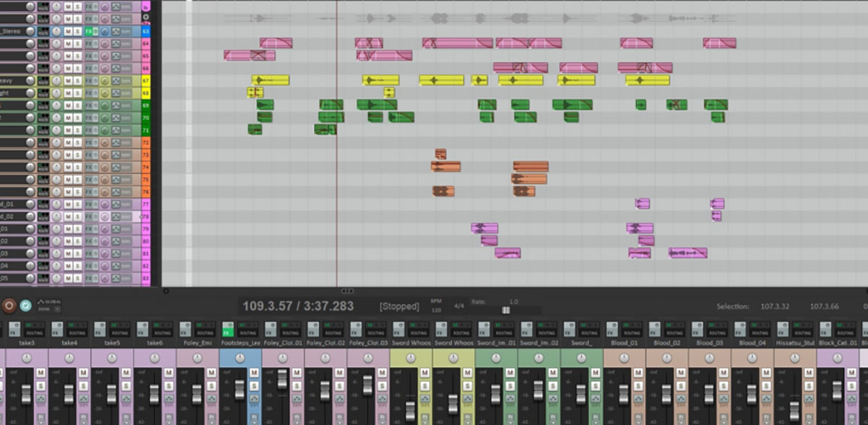The image size is (868, 425).
Task: Mute track 67 in track panel
Action: click(x=67, y=80)
